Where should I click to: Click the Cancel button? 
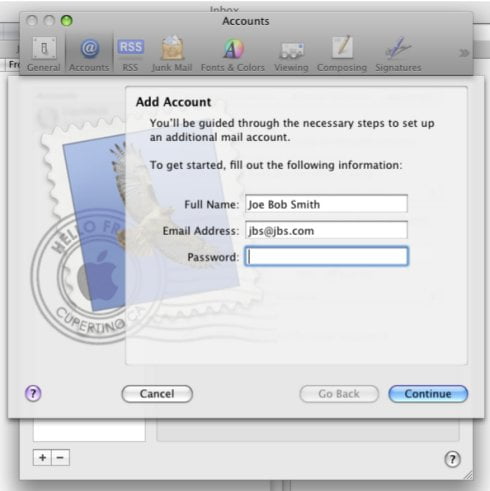(157, 394)
